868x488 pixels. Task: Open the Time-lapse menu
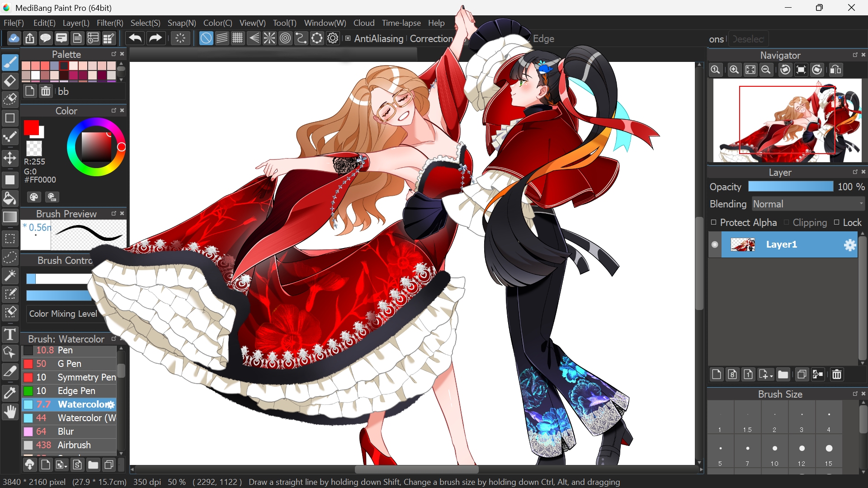pyautogui.click(x=401, y=23)
